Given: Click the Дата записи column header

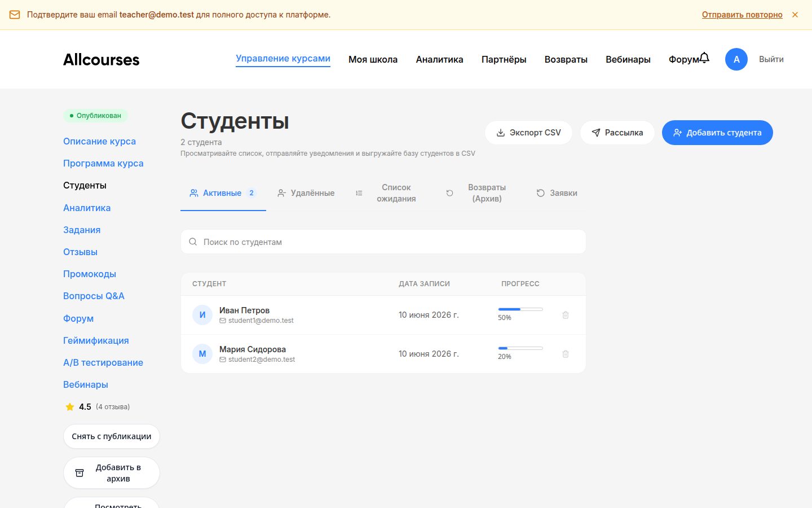Looking at the screenshot, I should pyautogui.click(x=424, y=284).
